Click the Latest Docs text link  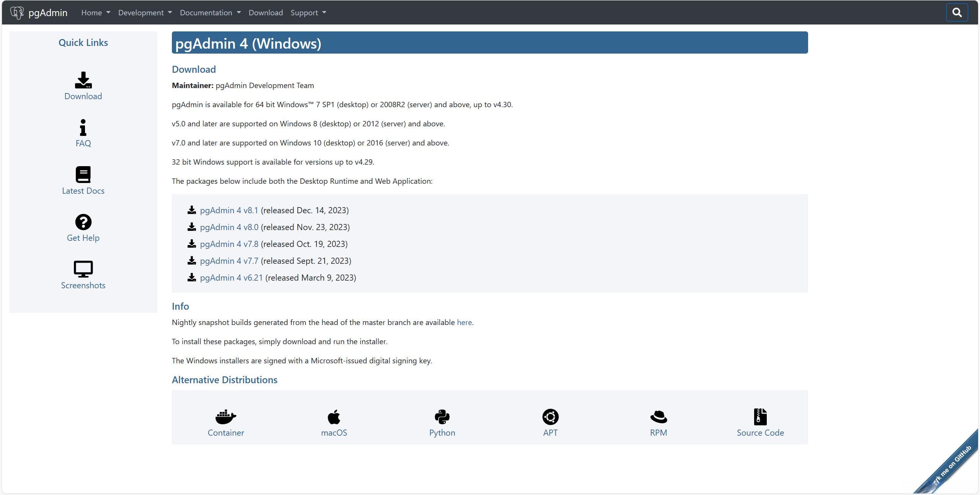(x=83, y=191)
